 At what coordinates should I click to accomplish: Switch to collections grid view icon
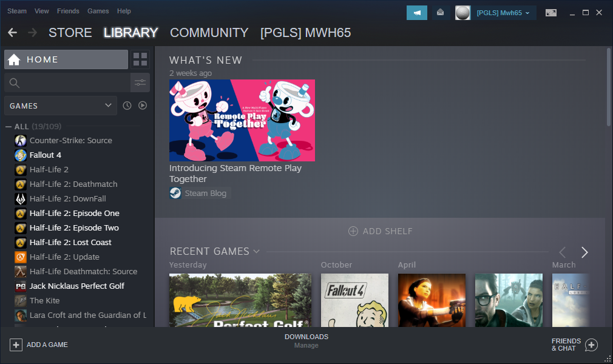[x=140, y=59]
